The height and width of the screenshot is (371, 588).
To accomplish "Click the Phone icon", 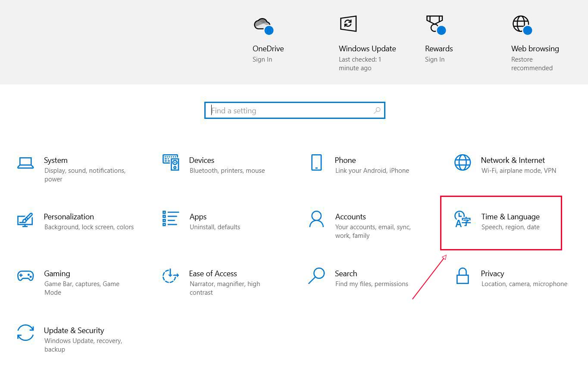I will [x=316, y=162].
